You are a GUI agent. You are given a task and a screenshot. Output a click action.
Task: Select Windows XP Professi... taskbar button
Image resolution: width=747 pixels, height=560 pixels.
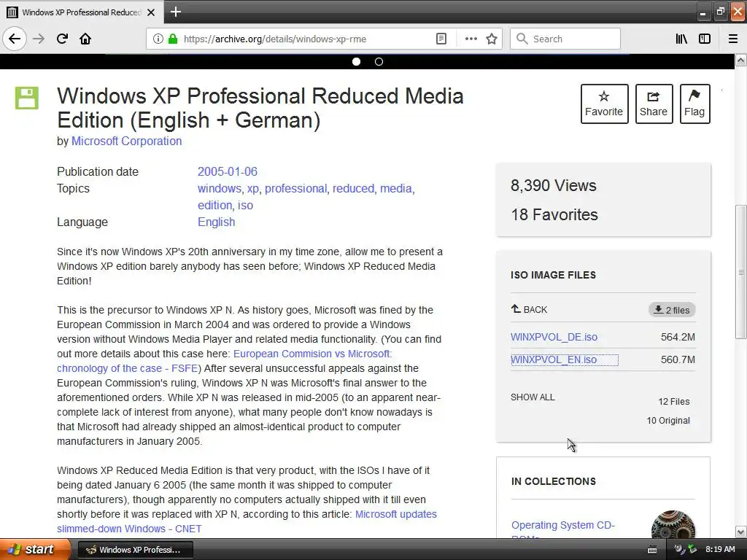(x=135, y=550)
